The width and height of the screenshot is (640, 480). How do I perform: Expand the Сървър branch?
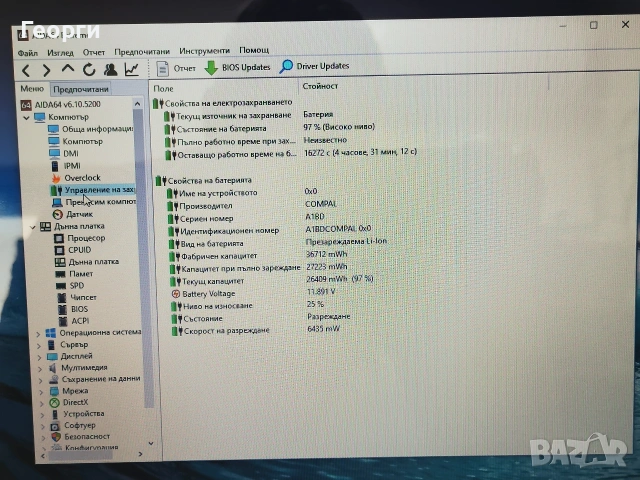pyautogui.click(x=39, y=346)
